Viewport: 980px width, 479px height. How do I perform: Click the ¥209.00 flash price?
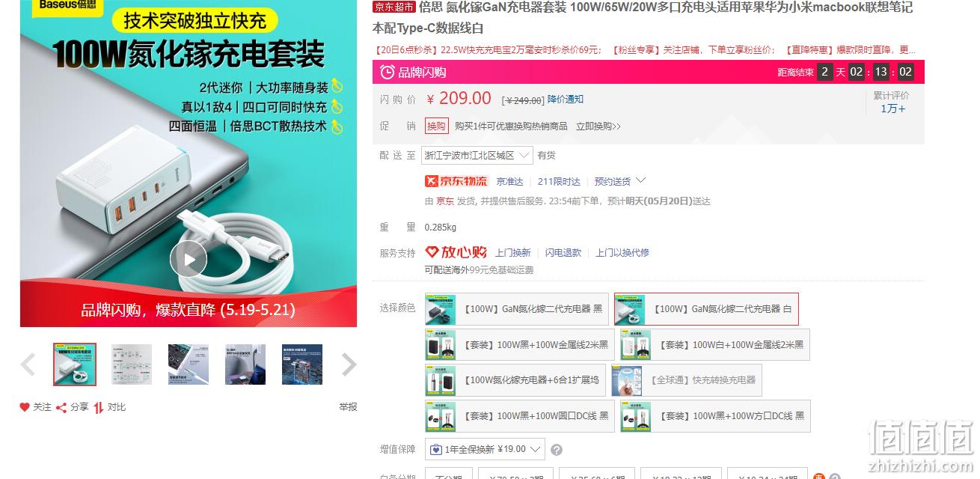coord(459,98)
